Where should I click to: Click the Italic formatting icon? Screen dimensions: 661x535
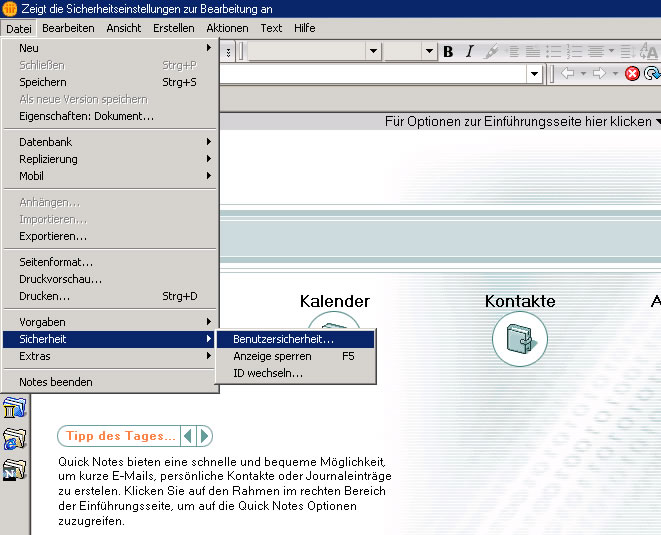[469, 52]
